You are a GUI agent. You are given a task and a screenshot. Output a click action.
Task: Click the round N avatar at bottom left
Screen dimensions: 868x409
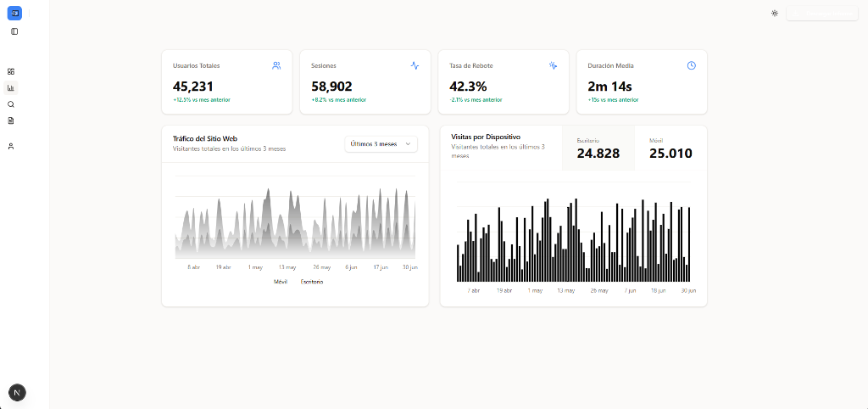[x=17, y=392]
